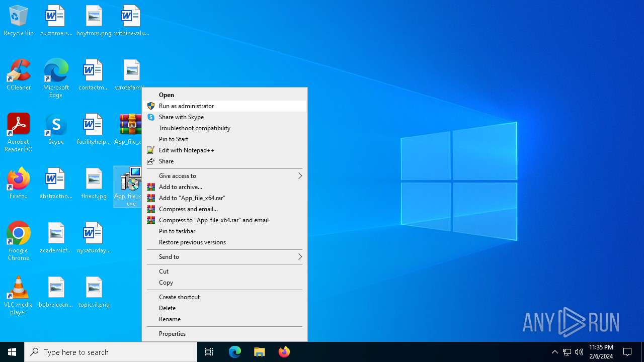The image size is (644, 362).
Task: Choose Restore previous versions
Action: pos(224,242)
